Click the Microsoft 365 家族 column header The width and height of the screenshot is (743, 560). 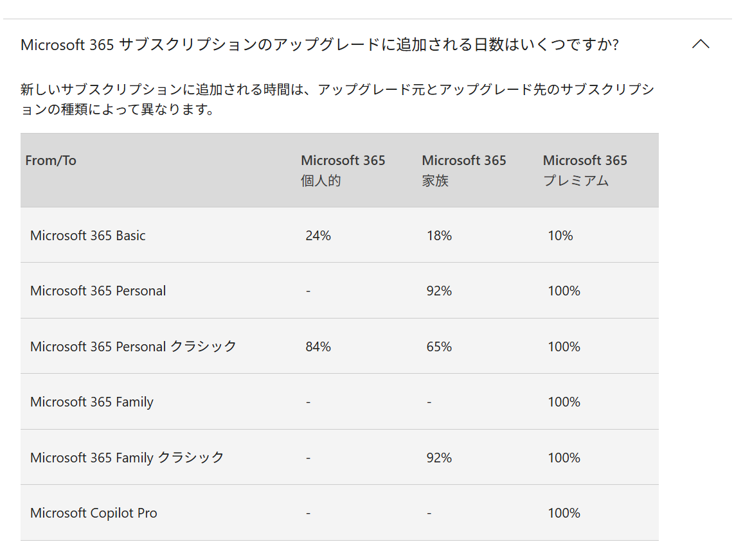[x=464, y=170]
